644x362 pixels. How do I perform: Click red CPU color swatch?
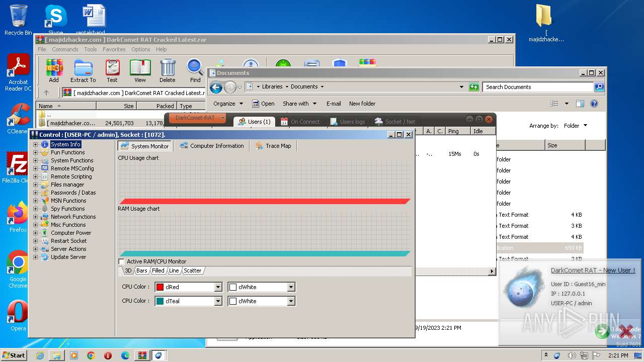click(160, 287)
